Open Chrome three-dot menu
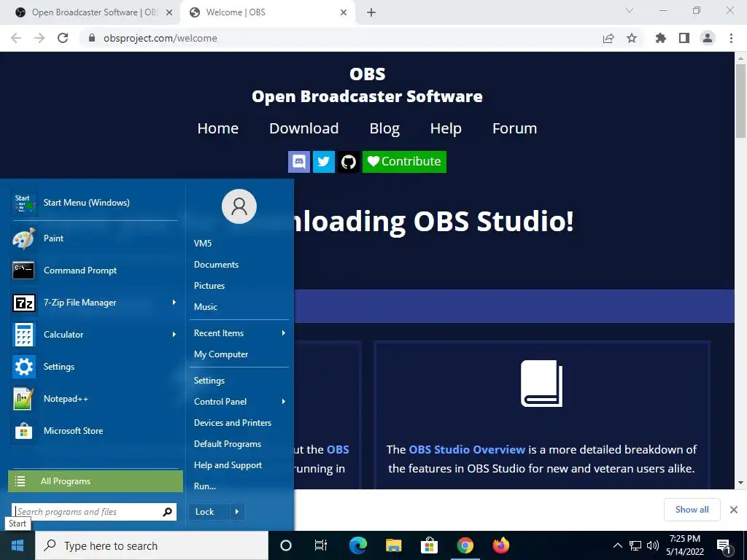The width and height of the screenshot is (747, 560). pos(731,38)
